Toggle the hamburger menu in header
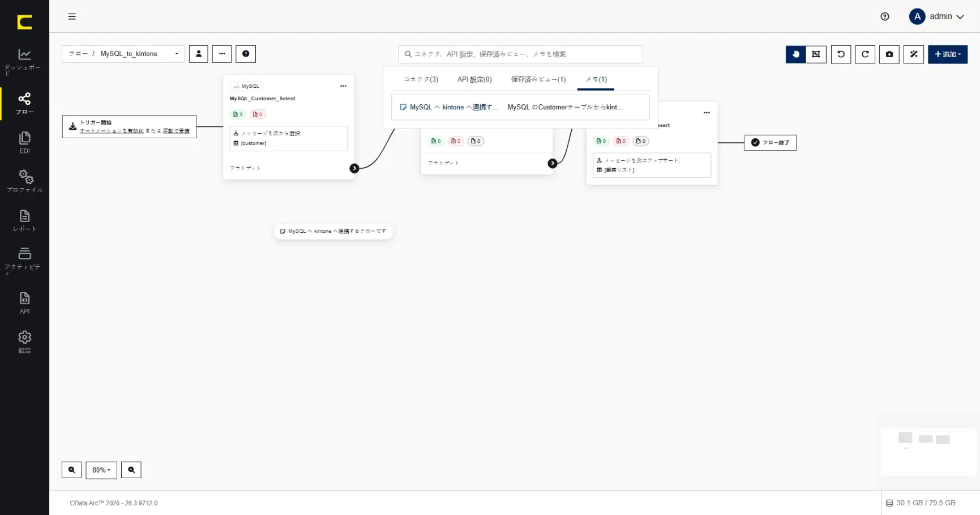 (x=72, y=16)
